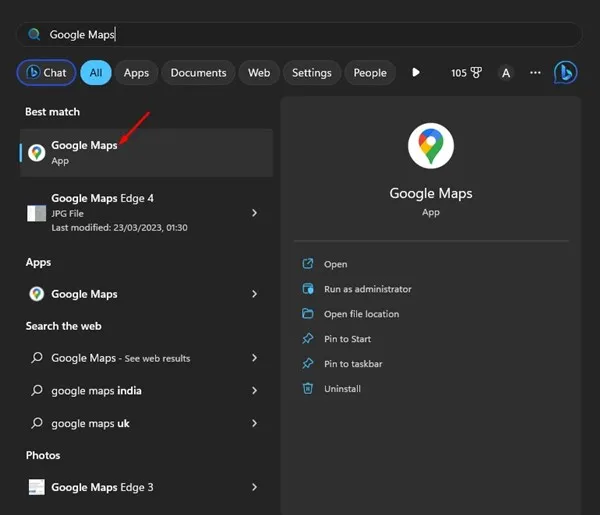This screenshot has width=600, height=515.
Task: Switch to the Apps filter tab
Action: tap(136, 73)
